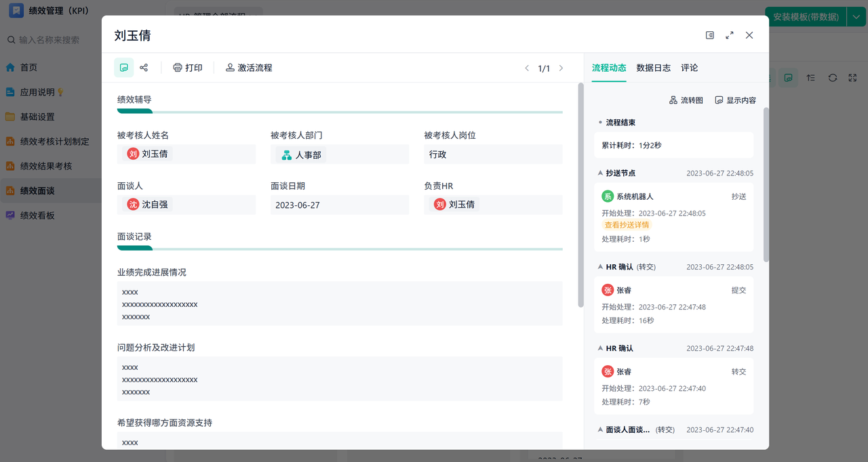This screenshot has height=462, width=868.
Task: Click the 绩效管理 (KPI) app logo icon
Action: (x=16, y=12)
